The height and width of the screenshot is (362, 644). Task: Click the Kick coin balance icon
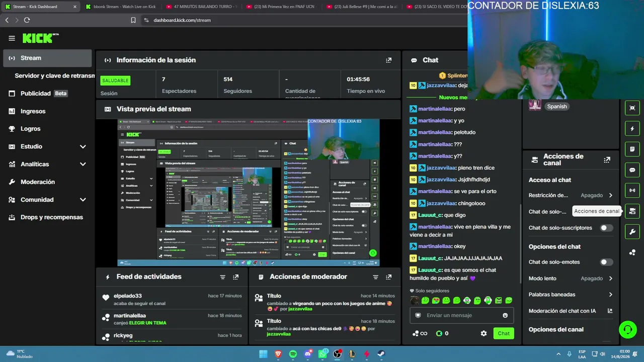(x=439, y=333)
